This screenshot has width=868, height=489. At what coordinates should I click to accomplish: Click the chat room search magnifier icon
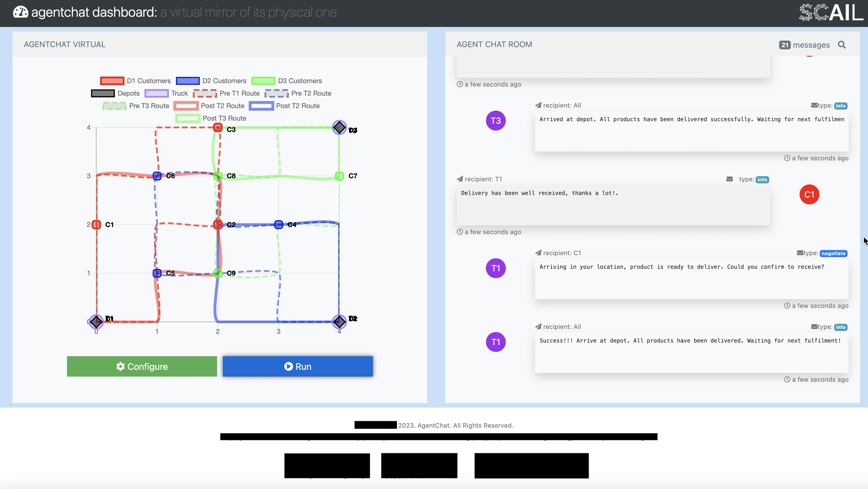[x=841, y=45]
